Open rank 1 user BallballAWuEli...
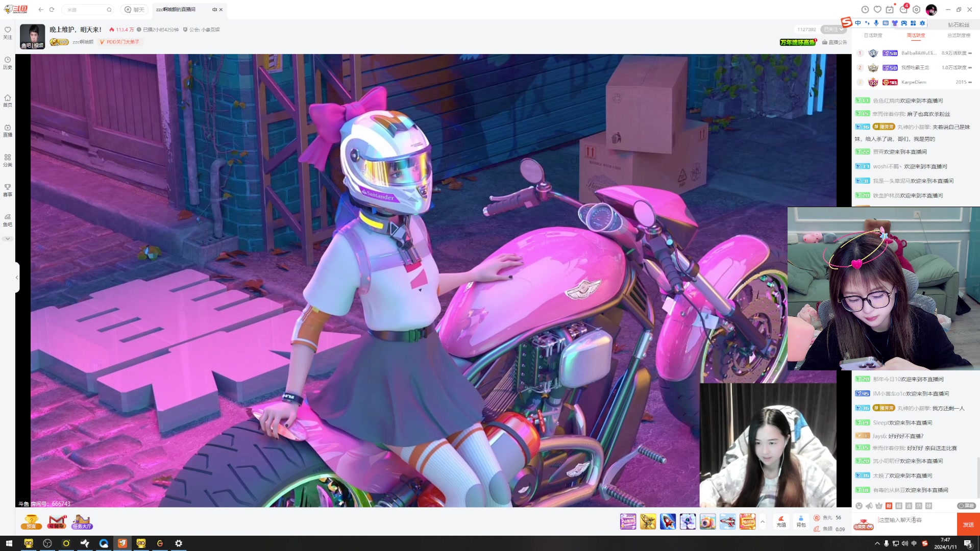Screen dimensions: 980x551 point(919,53)
